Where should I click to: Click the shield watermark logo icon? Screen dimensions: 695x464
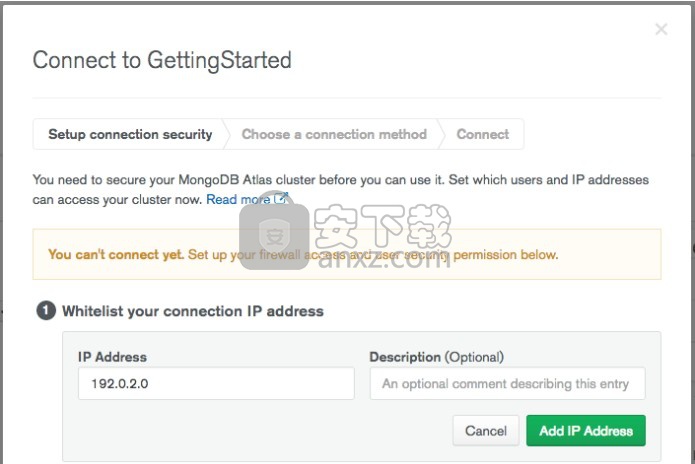tap(274, 236)
